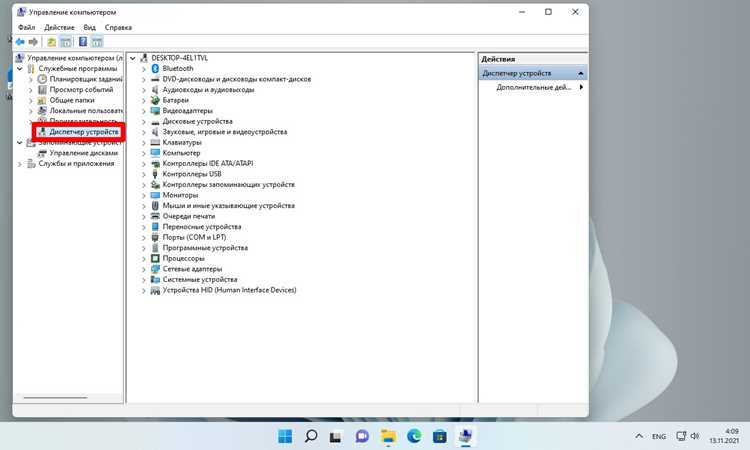Open Microsoft Edge from the taskbar
The width and height of the screenshot is (750, 450).
(414, 436)
